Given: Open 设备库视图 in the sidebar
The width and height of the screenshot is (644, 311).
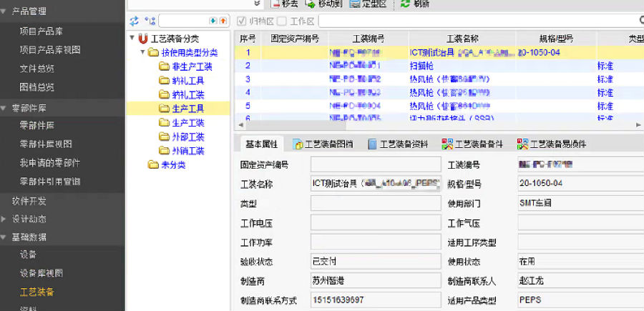Looking at the screenshot, I should [42, 273].
